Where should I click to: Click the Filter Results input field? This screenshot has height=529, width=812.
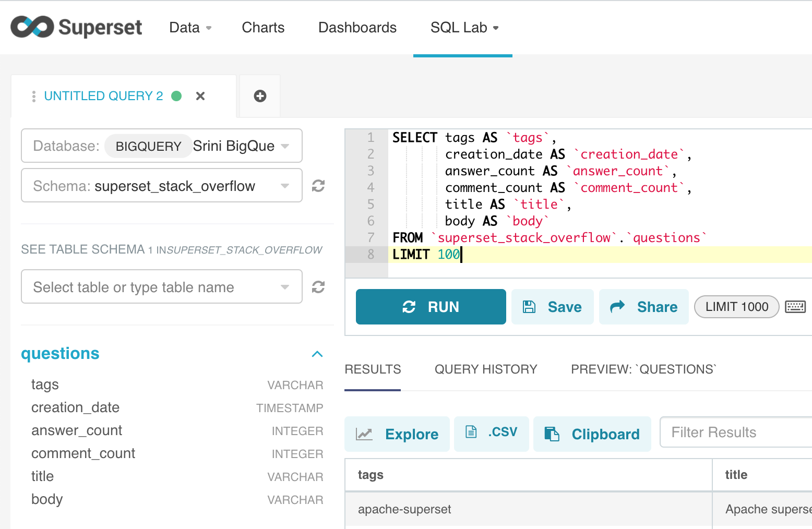pyautogui.click(x=736, y=432)
